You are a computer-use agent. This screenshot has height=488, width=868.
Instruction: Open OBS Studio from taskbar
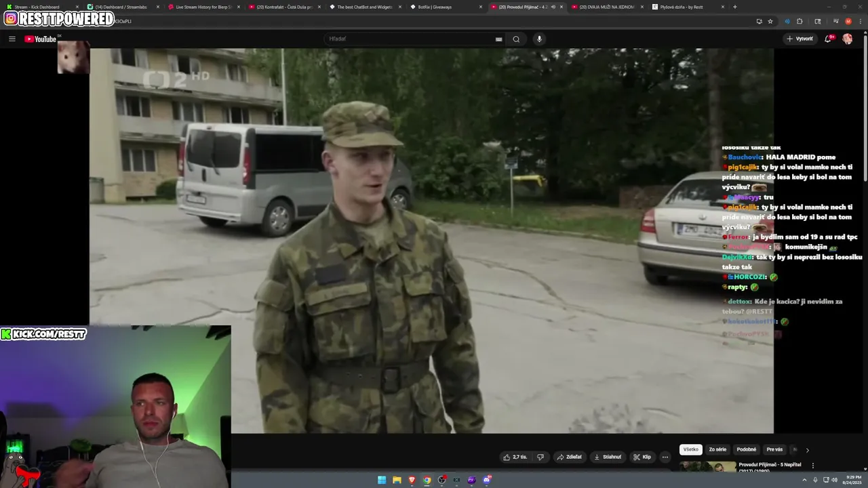tap(441, 480)
